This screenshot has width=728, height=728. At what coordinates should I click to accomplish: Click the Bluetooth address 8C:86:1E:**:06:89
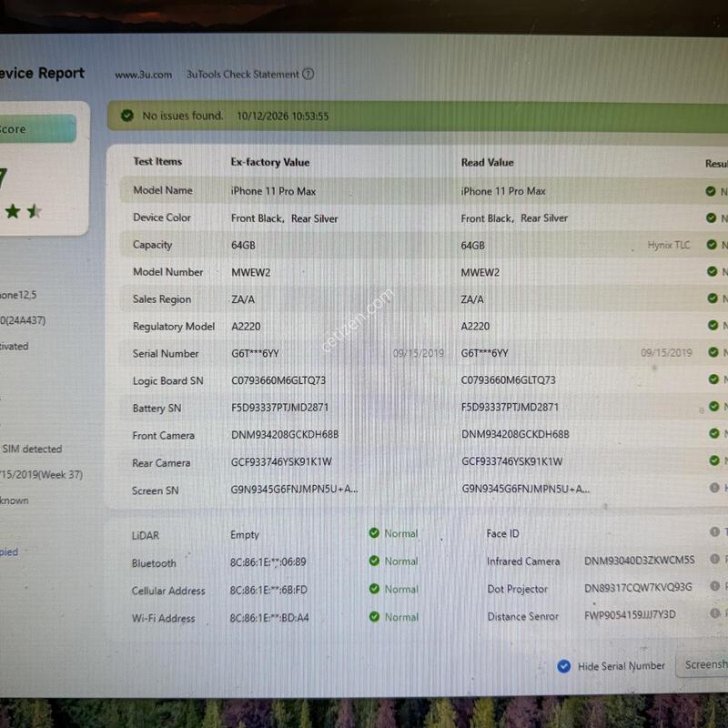(268, 561)
